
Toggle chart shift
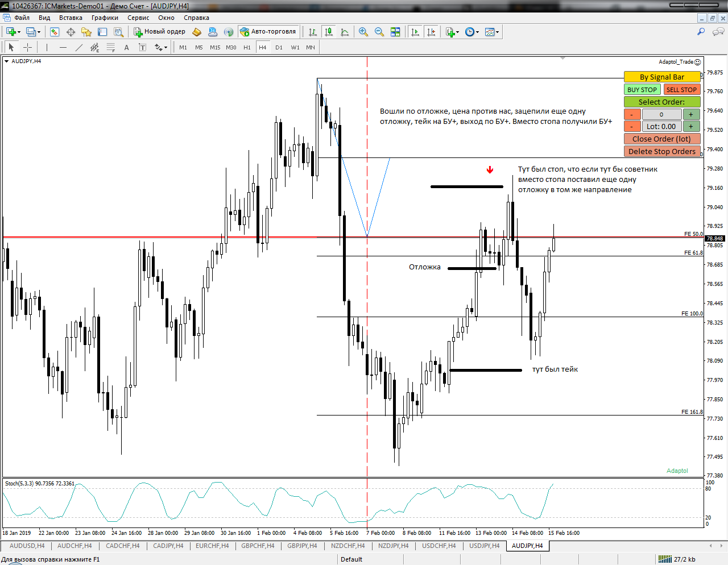tap(431, 32)
